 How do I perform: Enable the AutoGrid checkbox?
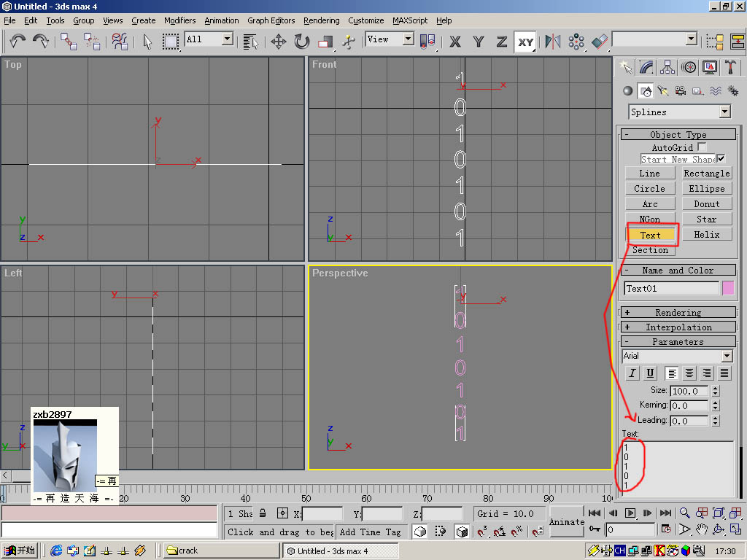tap(702, 147)
